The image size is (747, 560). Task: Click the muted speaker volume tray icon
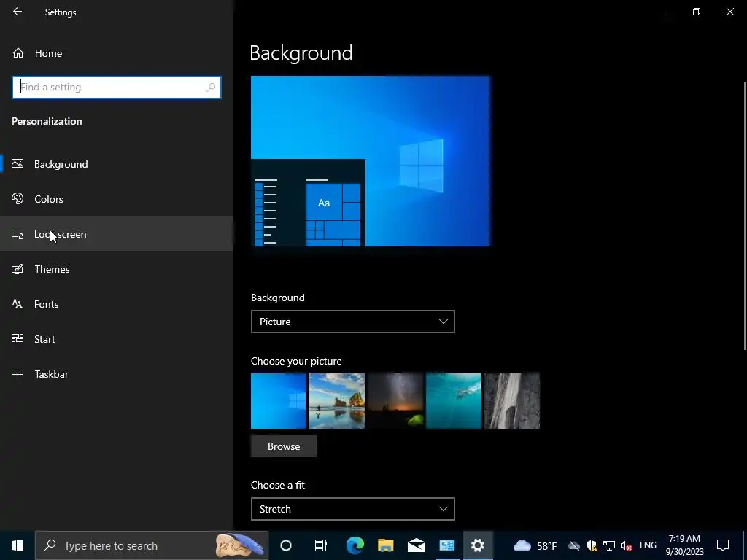point(627,545)
